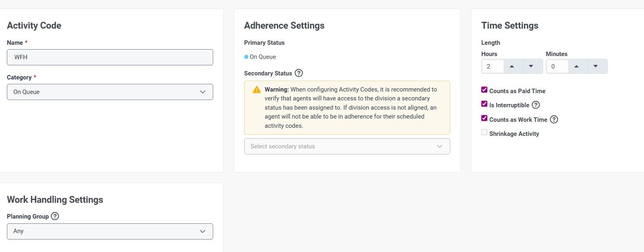644x252 pixels.
Task: Open Planning Group help icon
Action: 55,216
